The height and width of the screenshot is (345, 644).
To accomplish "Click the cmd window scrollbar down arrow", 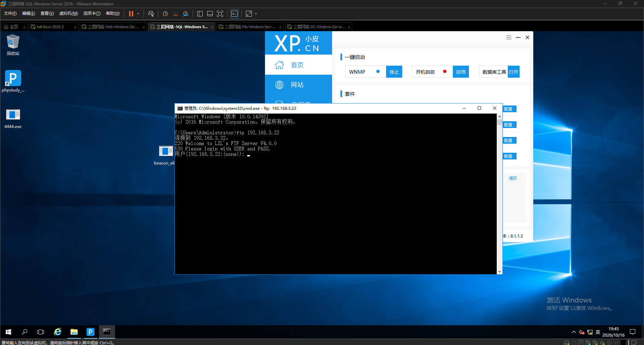I will point(500,272).
